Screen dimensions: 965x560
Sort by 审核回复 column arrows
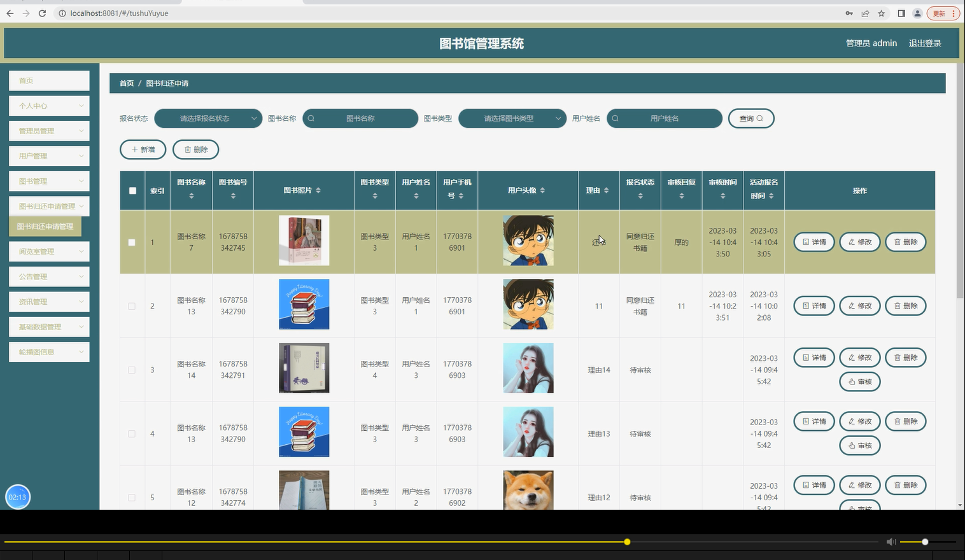click(x=681, y=196)
